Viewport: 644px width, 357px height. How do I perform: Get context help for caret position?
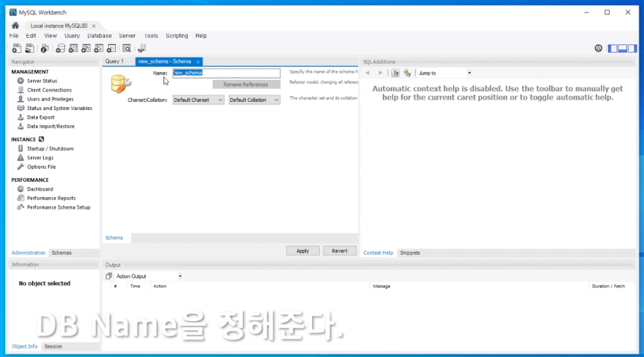coord(395,73)
